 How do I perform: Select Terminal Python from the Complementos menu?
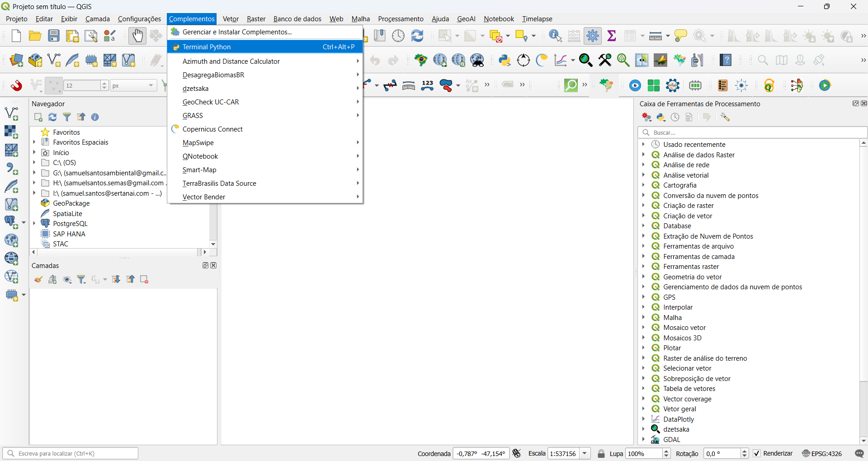(207, 47)
